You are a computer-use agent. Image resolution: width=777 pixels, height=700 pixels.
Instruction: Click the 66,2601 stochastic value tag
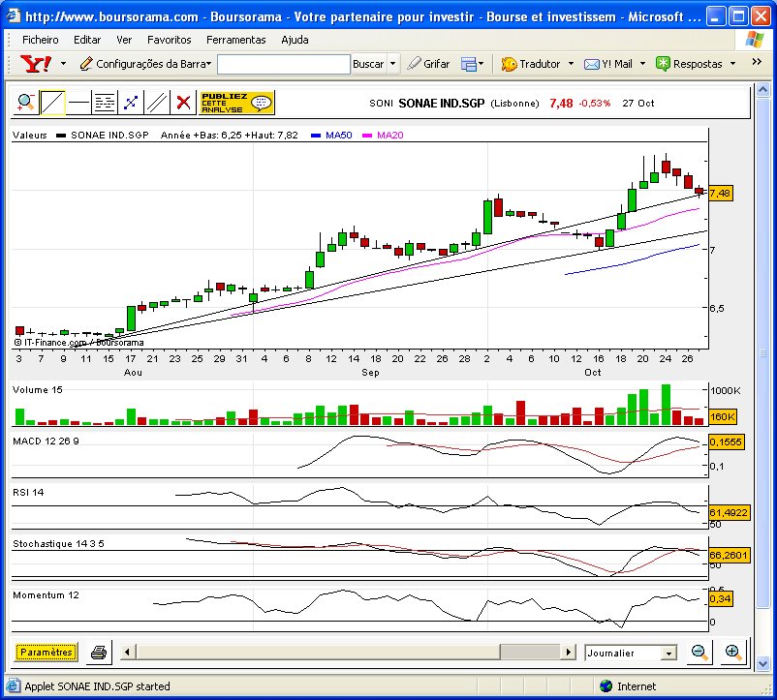729,556
